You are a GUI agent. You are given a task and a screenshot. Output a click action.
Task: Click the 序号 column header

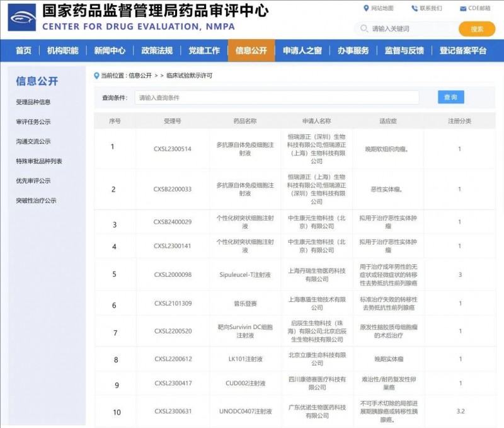point(115,121)
